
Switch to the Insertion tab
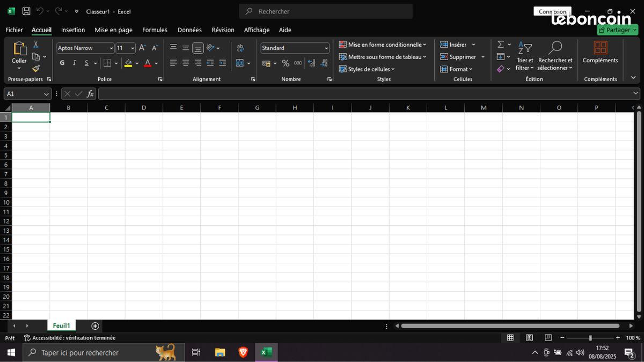pos(73,30)
